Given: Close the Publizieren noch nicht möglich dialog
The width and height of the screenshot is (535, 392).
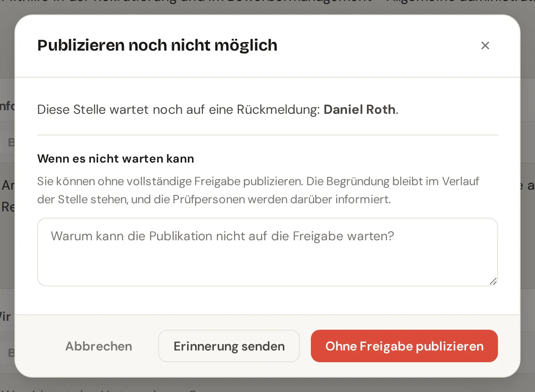Looking at the screenshot, I should pos(485,45).
